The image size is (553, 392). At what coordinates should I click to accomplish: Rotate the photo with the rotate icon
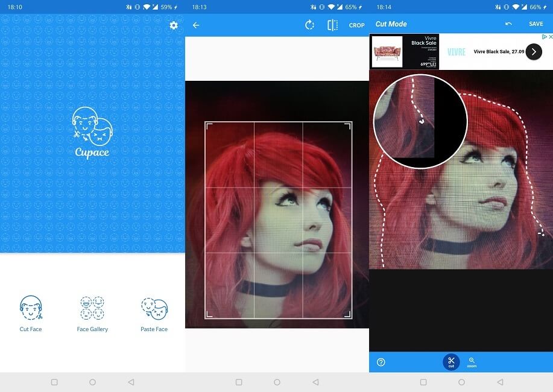point(309,25)
